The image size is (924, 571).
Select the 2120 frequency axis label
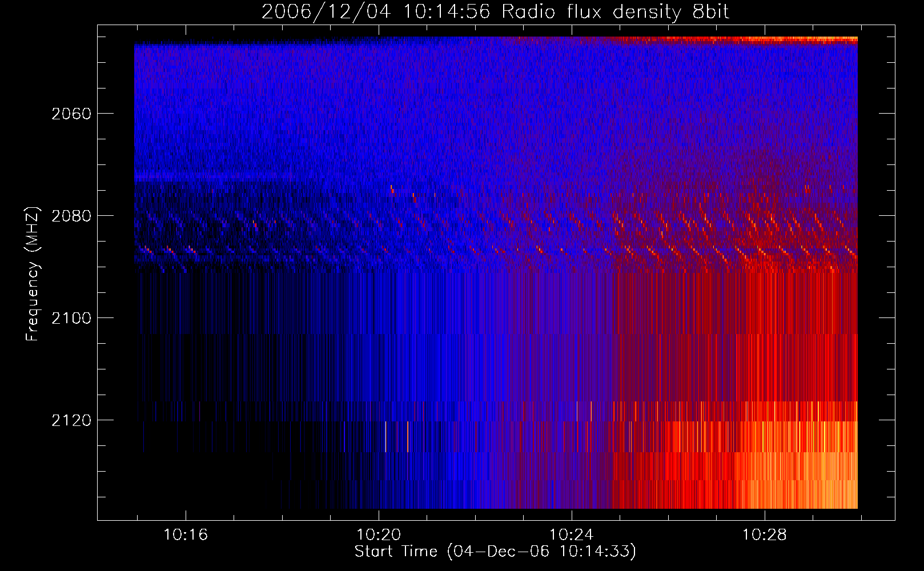[x=71, y=420]
